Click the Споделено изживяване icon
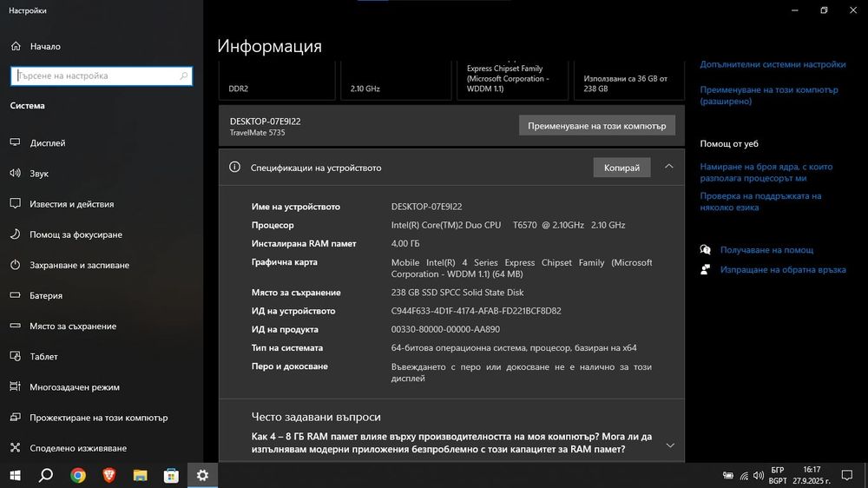 16,447
